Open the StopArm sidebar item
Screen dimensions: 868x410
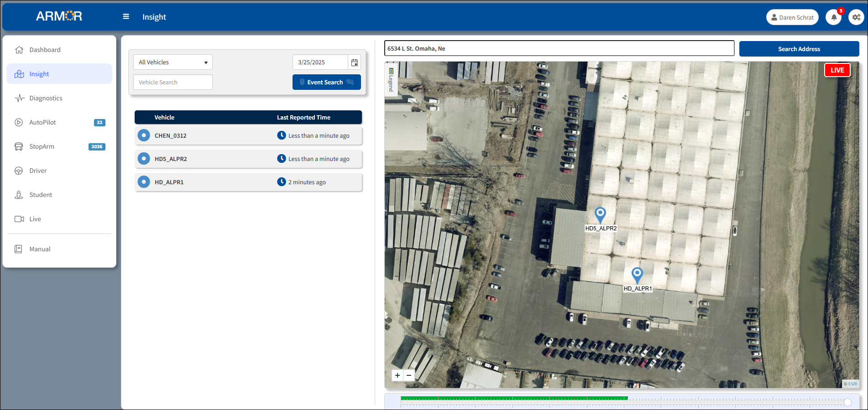pos(42,146)
